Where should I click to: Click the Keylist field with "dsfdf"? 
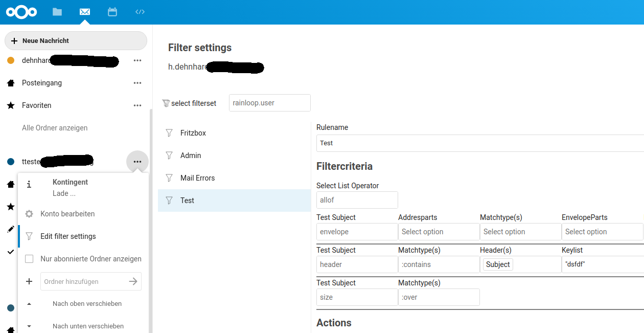(603, 264)
